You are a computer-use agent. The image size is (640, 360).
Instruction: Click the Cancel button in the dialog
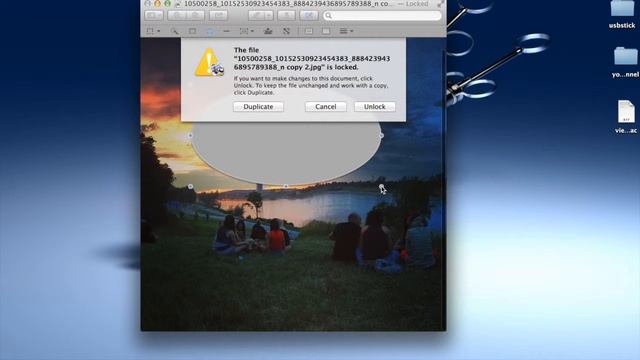coord(325,107)
